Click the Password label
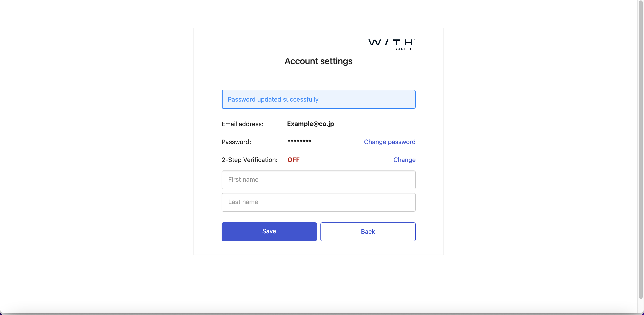This screenshot has width=644, height=315. tap(236, 142)
